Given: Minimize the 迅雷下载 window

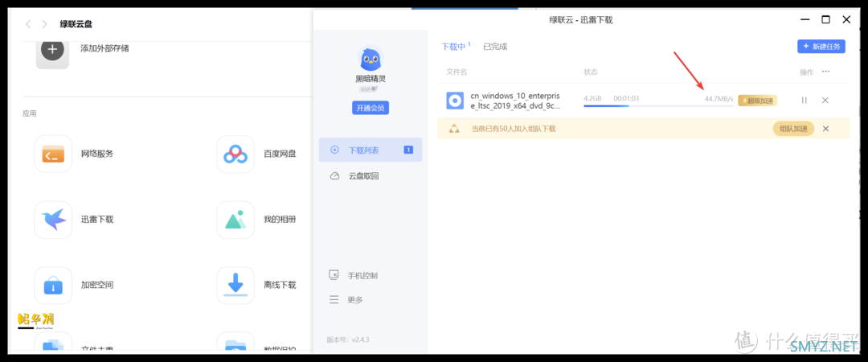Looking at the screenshot, I should click(x=805, y=20).
